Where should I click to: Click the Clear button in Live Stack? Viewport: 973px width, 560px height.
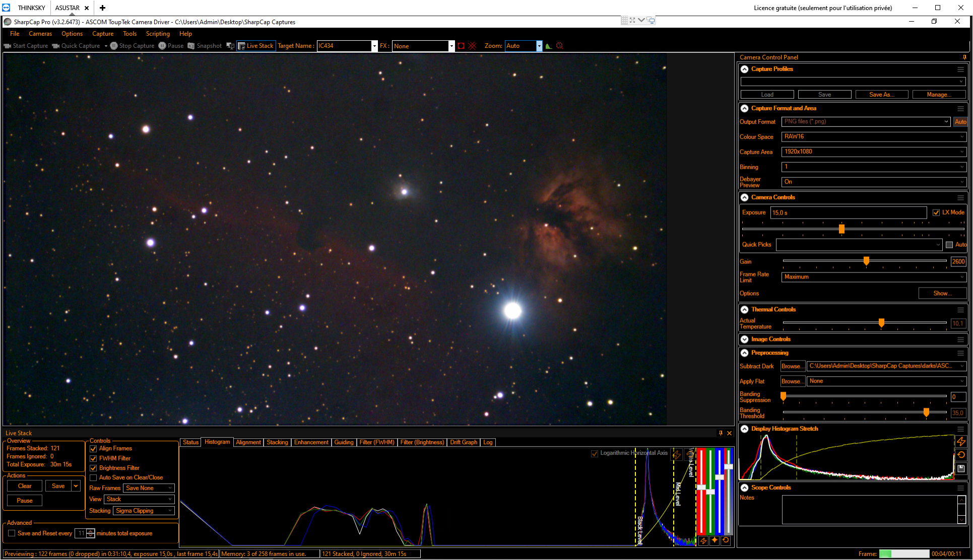[x=25, y=486]
